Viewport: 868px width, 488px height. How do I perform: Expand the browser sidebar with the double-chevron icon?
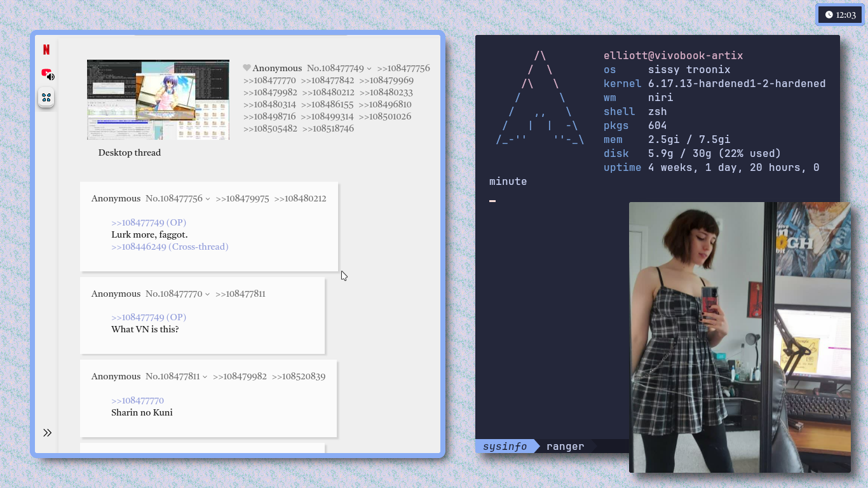point(47,433)
